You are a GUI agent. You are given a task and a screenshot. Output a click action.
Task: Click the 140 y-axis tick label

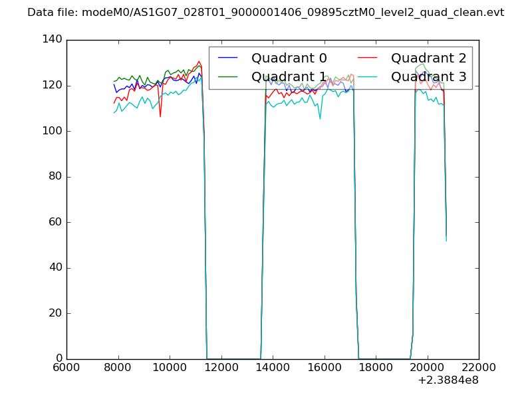[x=53, y=40]
